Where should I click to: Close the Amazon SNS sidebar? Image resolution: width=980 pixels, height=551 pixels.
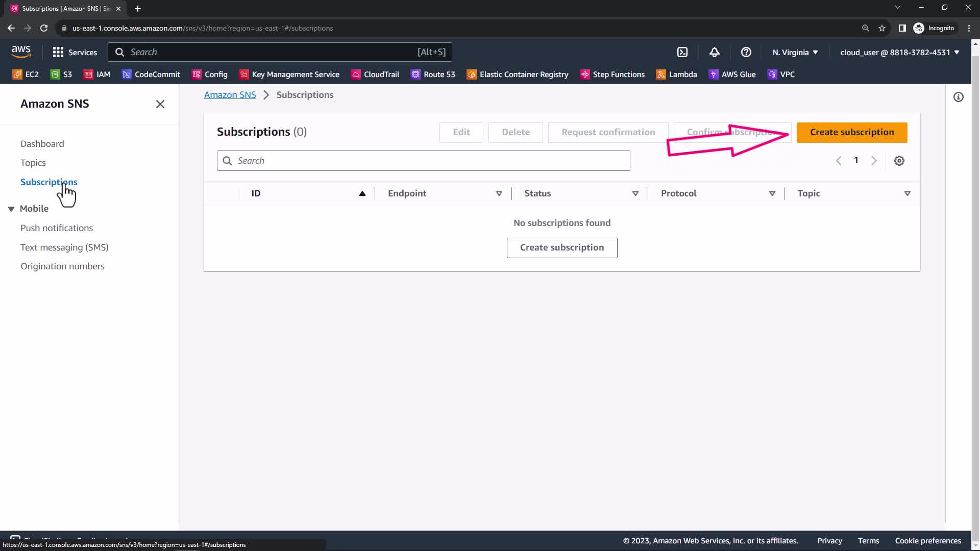[160, 104]
